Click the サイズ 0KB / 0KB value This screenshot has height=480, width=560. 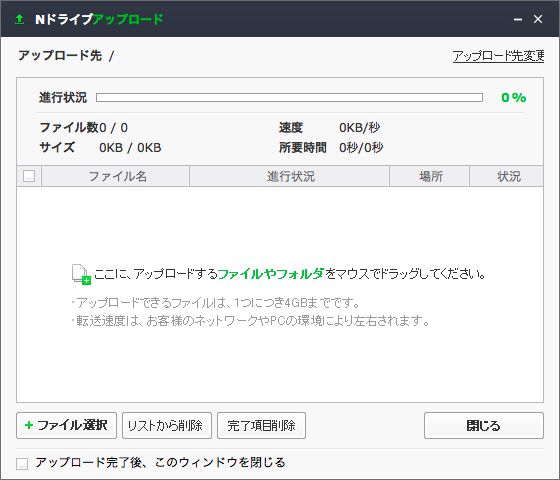pos(130,148)
